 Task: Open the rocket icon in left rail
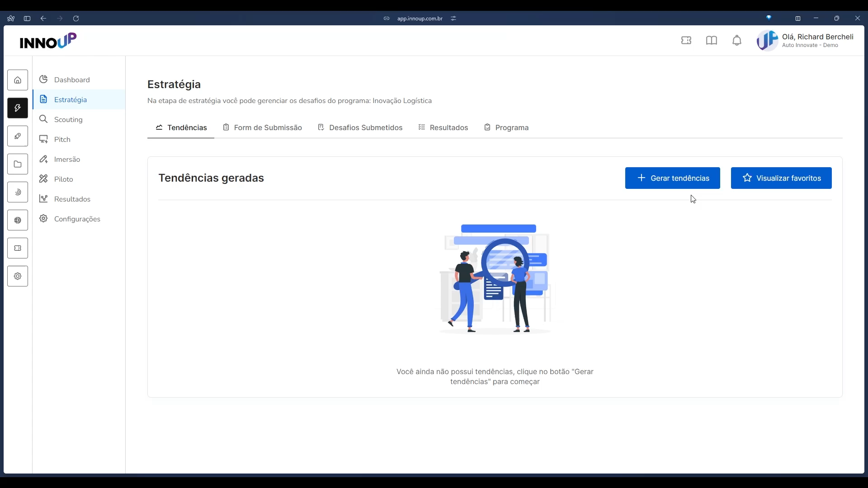pyautogui.click(x=18, y=136)
